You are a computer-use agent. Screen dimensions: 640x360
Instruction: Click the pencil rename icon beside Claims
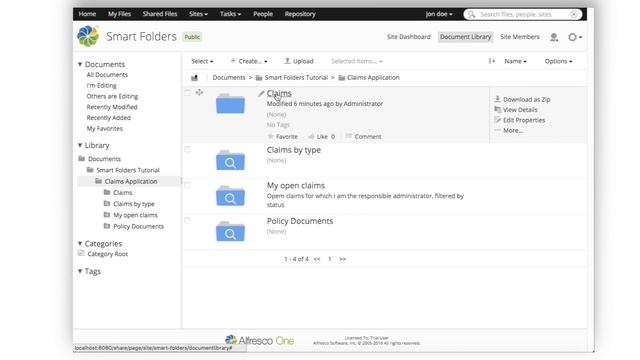tap(261, 94)
